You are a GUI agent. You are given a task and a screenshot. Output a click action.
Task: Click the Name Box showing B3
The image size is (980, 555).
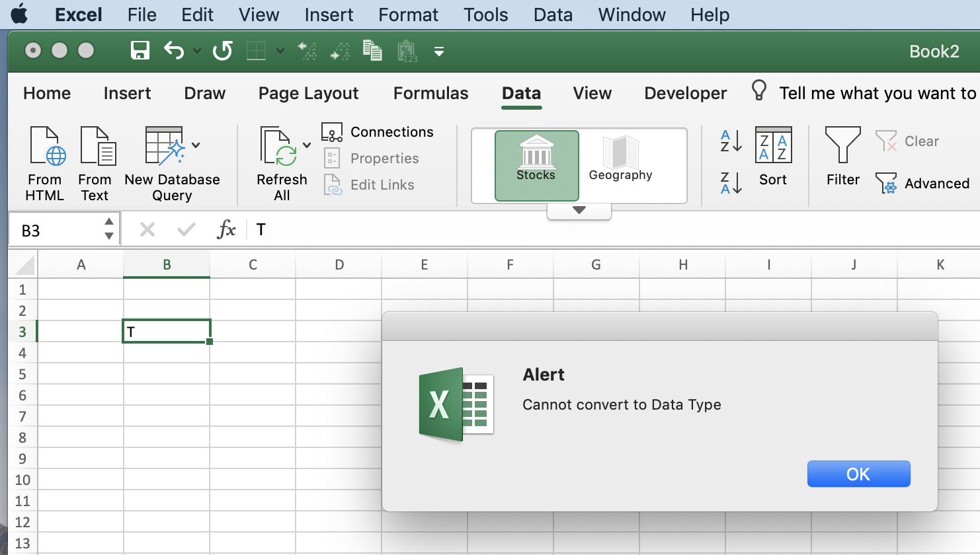(56, 230)
